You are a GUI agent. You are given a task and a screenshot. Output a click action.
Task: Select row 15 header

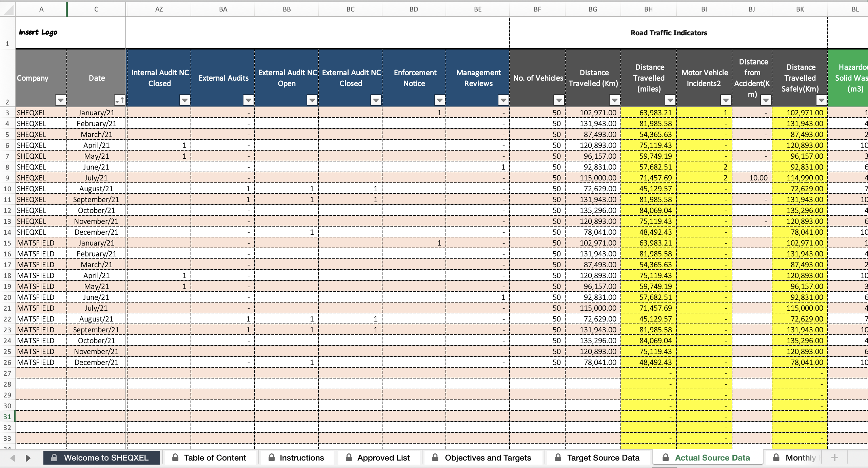(7, 243)
